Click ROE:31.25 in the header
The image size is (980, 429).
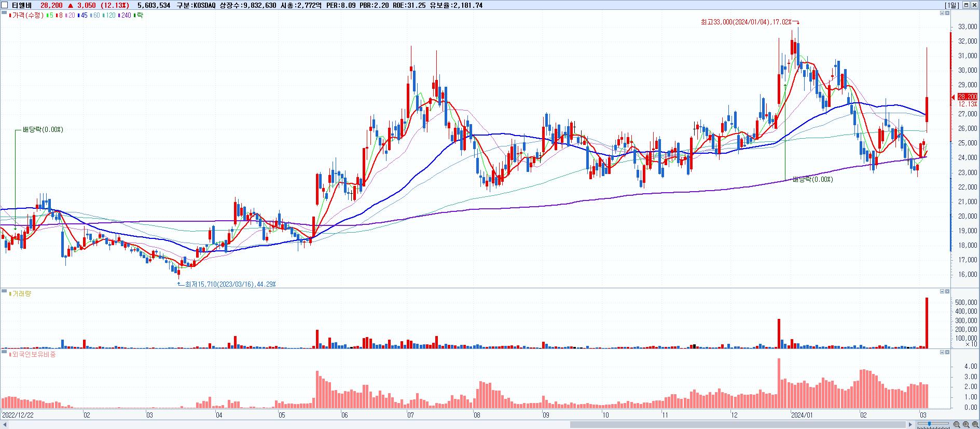point(410,5)
